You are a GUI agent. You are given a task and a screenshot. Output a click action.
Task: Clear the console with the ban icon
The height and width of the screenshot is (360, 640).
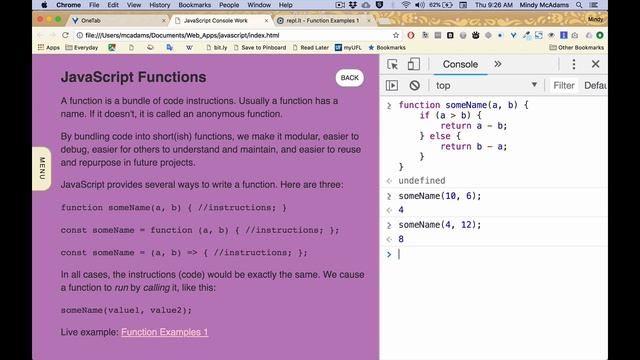(414, 85)
